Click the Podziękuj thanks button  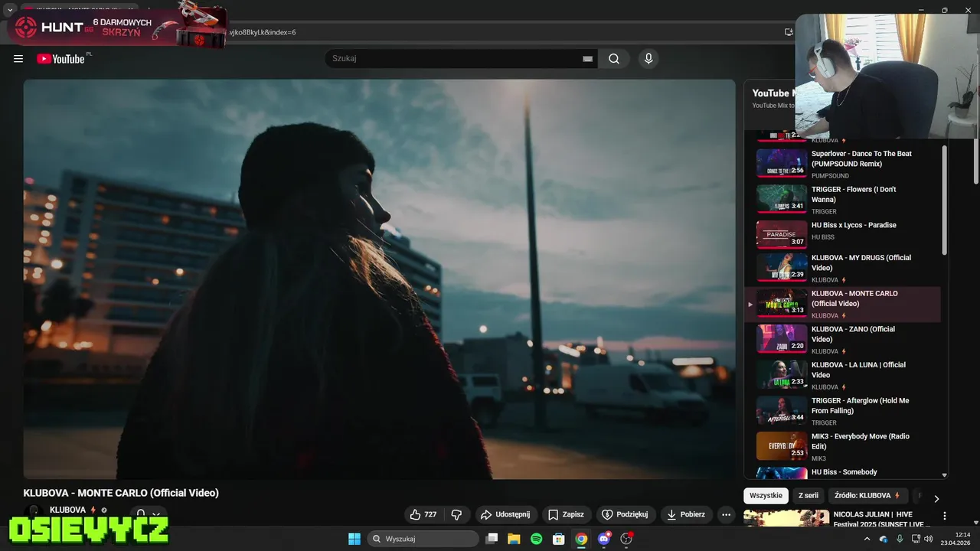(x=626, y=514)
